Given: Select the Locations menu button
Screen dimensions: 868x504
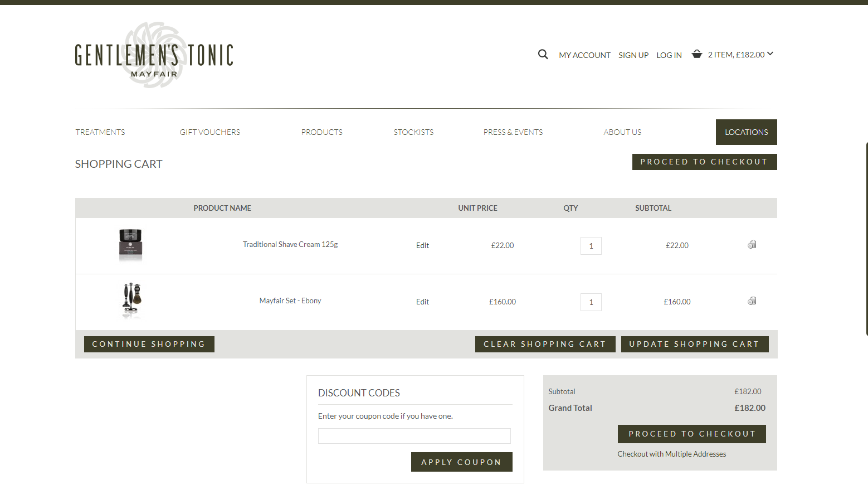Looking at the screenshot, I should (x=747, y=132).
